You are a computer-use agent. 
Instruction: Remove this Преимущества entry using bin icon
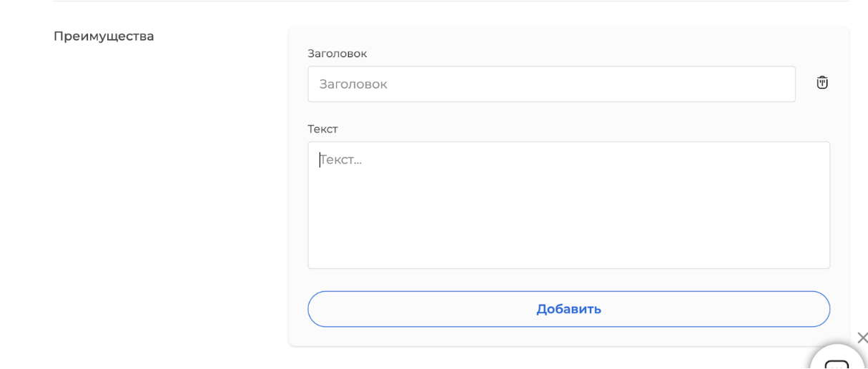point(822,83)
